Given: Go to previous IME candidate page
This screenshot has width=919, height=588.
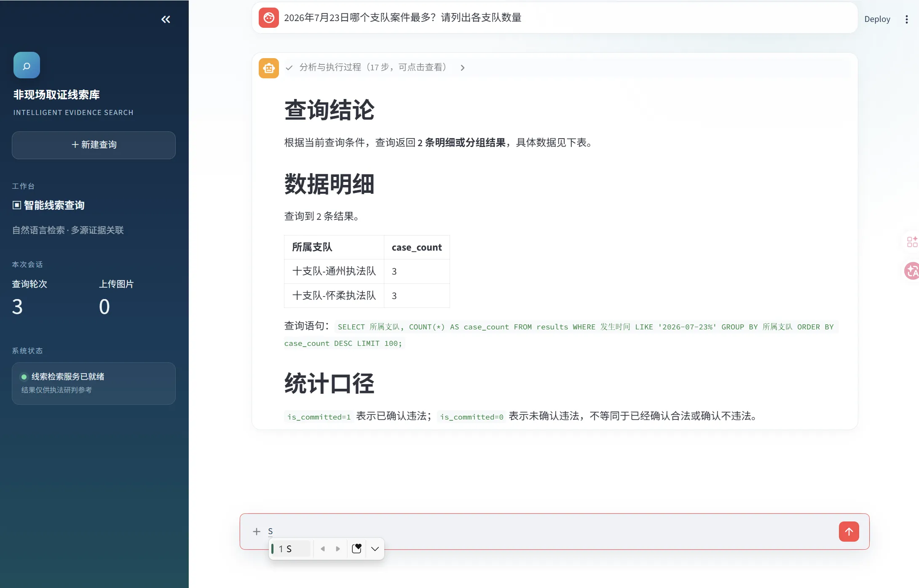Looking at the screenshot, I should [323, 549].
